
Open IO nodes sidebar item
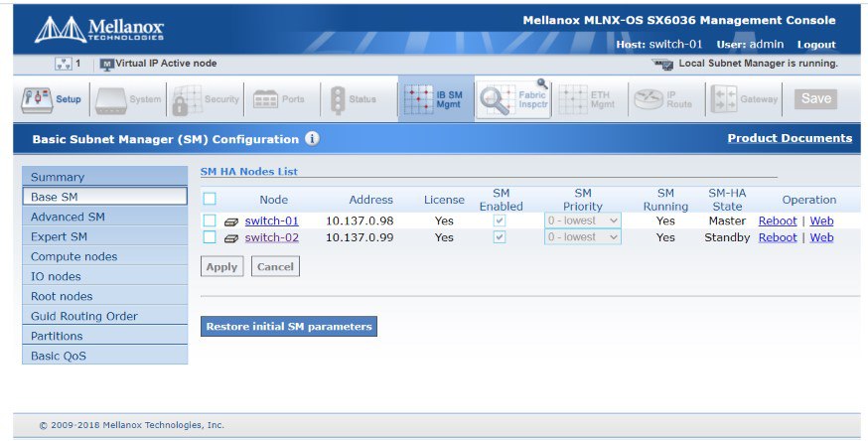pos(104,276)
